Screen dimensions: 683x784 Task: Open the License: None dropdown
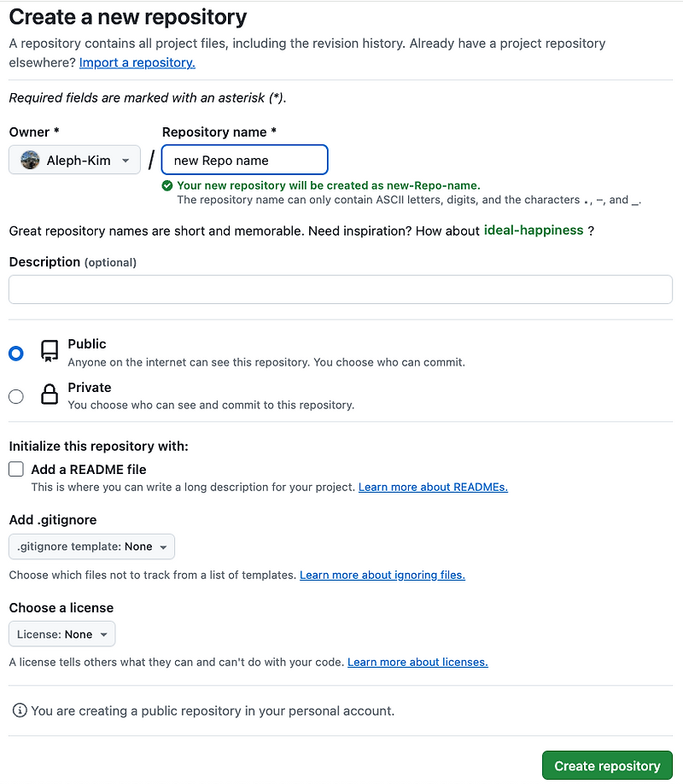(62, 635)
